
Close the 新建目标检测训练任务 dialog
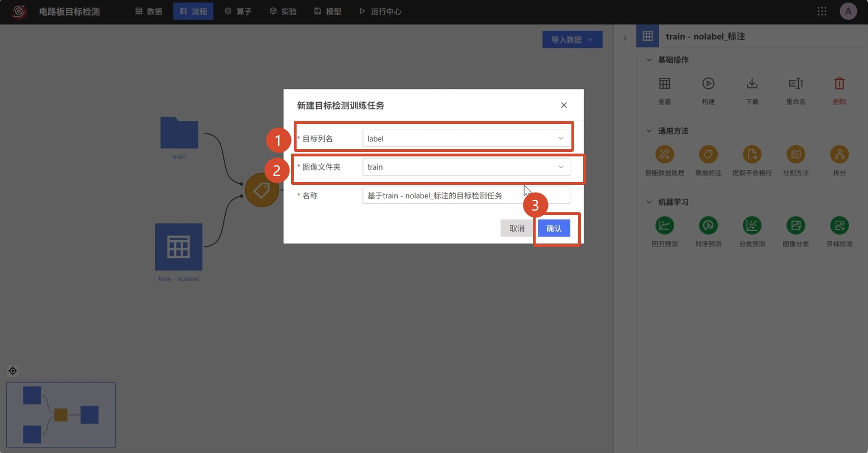coord(564,105)
